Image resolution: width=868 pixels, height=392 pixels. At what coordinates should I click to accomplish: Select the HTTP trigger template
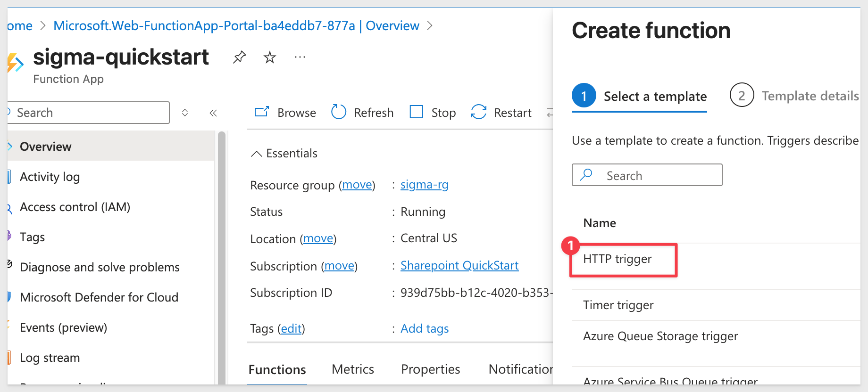(x=617, y=259)
